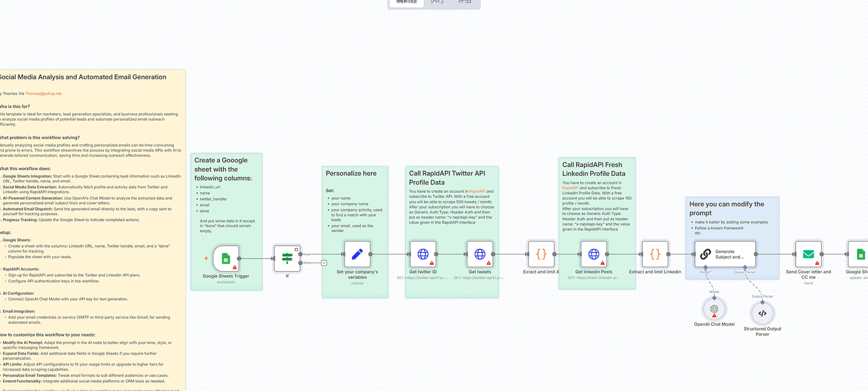Open the OpenAI Chat Model node
This screenshot has width=868, height=391.
pos(714,309)
